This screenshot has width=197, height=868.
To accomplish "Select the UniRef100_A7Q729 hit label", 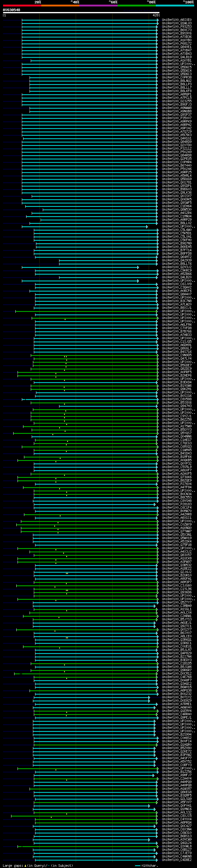I will [176, 132].
